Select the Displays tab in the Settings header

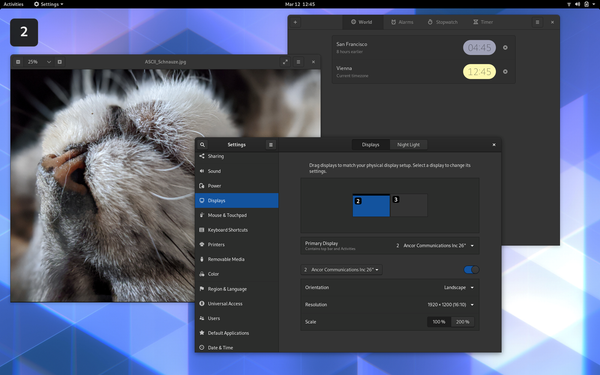(370, 145)
